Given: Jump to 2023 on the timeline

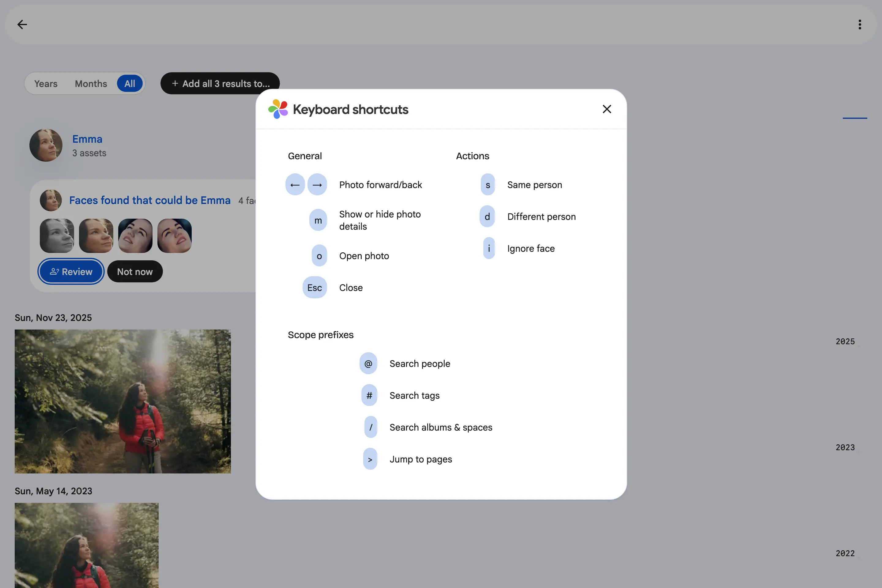Looking at the screenshot, I should tap(845, 447).
